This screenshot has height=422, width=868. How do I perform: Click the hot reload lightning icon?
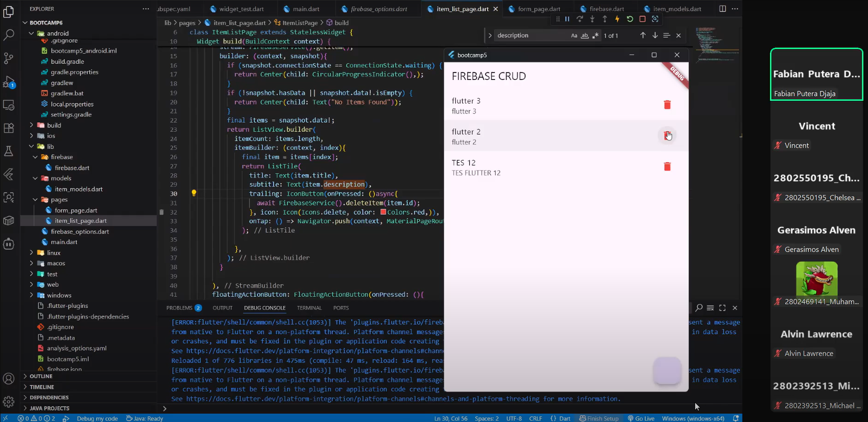tap(617, 19)
